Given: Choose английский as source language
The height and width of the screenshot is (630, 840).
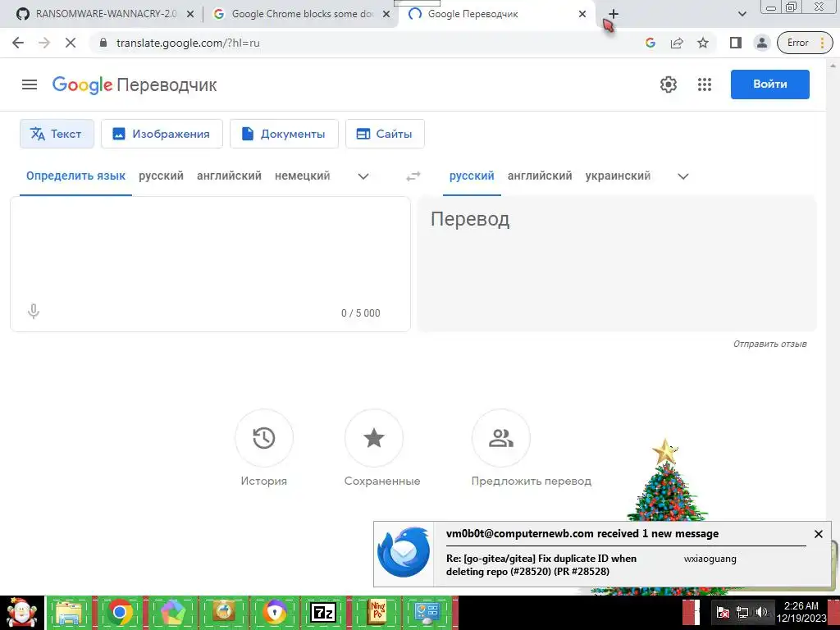Looking at the screenshot, I should tap(229, 176).
